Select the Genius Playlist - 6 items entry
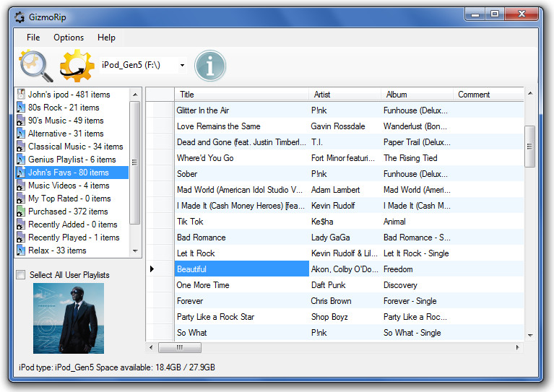 (x=72, y=160)
